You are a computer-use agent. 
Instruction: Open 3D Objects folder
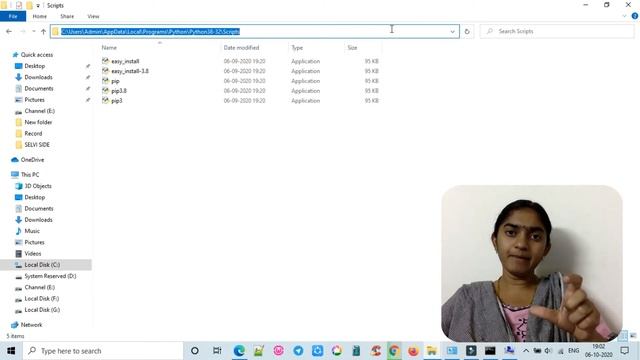point(38,186)
